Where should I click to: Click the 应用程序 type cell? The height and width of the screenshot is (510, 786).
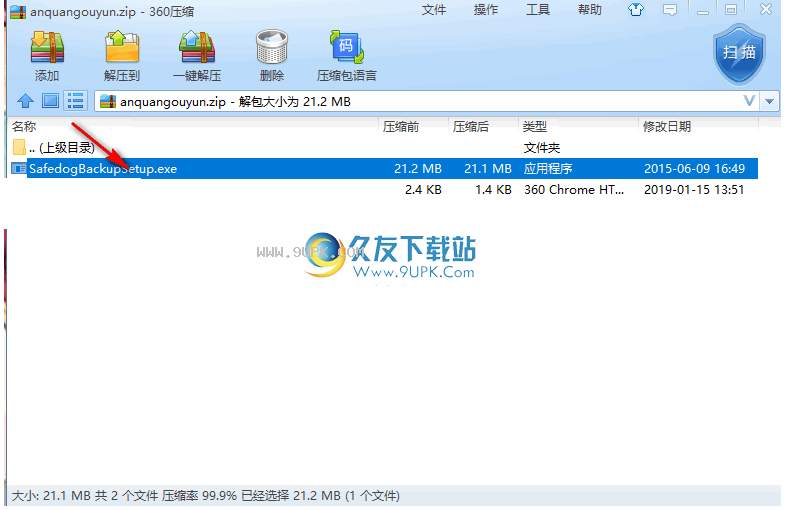[x=548, y=168]
